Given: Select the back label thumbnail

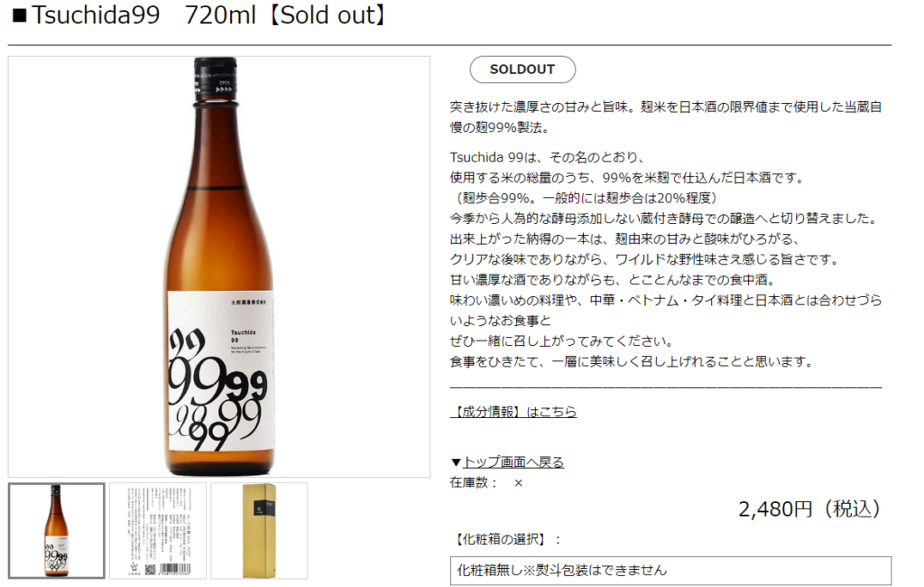Looking at the screenshot, I should pos(158,530).
